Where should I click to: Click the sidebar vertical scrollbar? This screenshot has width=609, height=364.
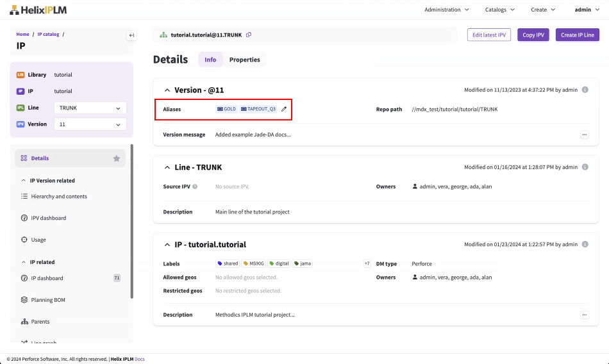point(131,221)
